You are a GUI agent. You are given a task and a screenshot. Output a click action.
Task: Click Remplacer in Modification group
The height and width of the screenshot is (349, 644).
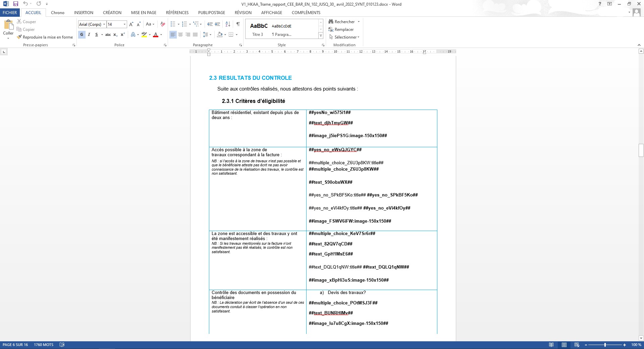click(x=341, y=30)
